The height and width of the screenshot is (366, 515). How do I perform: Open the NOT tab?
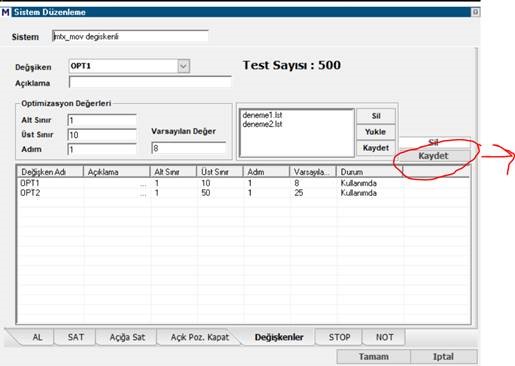pyautogui.click(x=384, y=337)
